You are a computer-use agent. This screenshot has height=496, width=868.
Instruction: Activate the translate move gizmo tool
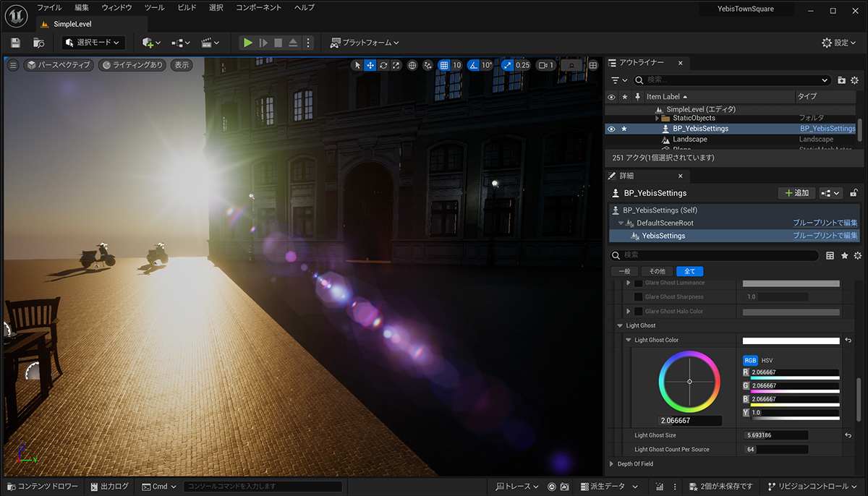370,65
